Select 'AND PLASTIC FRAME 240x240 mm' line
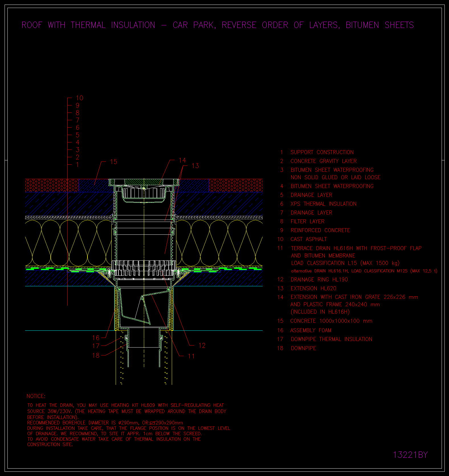 pos(335,305)
